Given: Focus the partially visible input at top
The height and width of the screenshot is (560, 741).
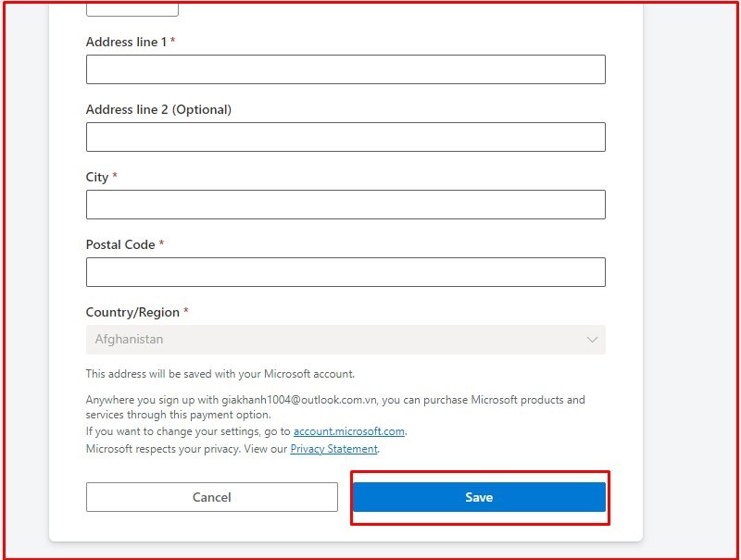Looking at the screenshot, I should click(x=132, y=9).
